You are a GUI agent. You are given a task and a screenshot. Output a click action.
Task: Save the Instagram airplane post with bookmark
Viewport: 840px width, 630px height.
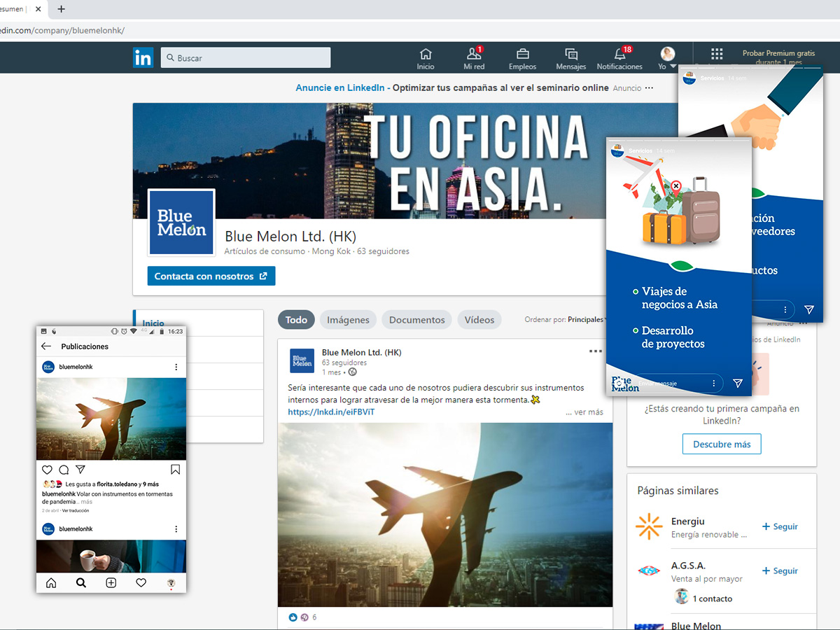pyautogui.click(x=176, y=470)
